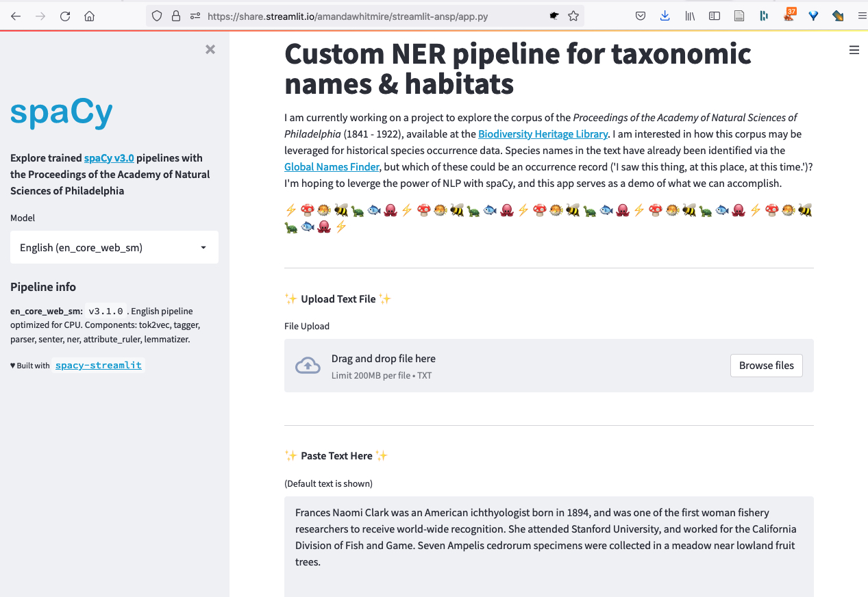Close the spaCy sidebar with X
The height and width of the screenshot is (597, 868).
(210, 49)
